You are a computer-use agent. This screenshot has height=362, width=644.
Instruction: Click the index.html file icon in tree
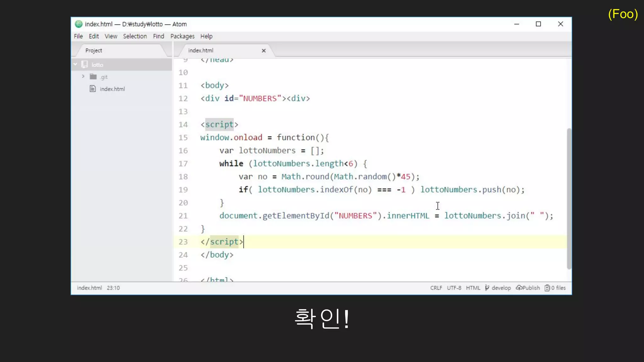coord(92,89)
